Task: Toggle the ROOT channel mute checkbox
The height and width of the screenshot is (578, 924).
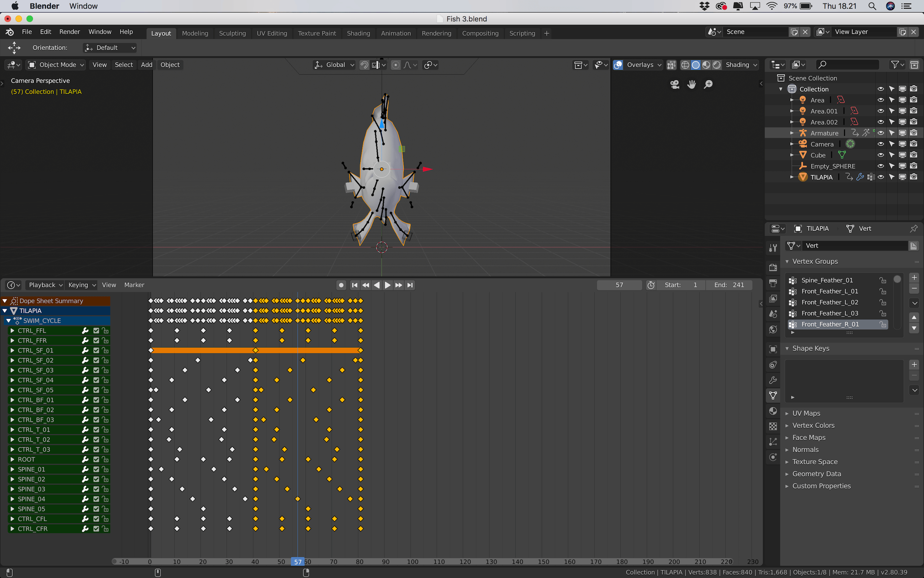Action: click(x=96, y=460)
